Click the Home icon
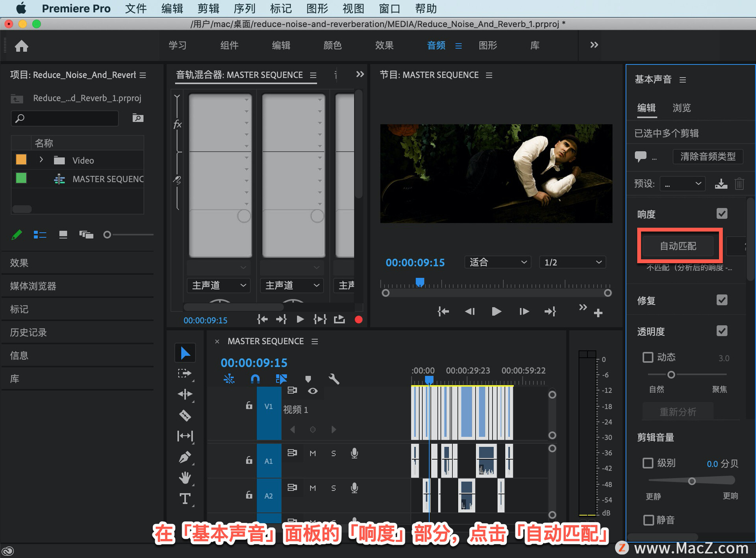This screenshot has height=558, width=756. (22, 46)
